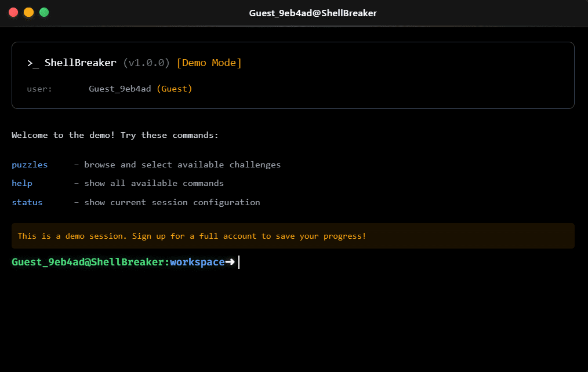The width and height of the screenshot is (588, 372).
Task: Click the version number (v1.0.0)
Action: 146,63
